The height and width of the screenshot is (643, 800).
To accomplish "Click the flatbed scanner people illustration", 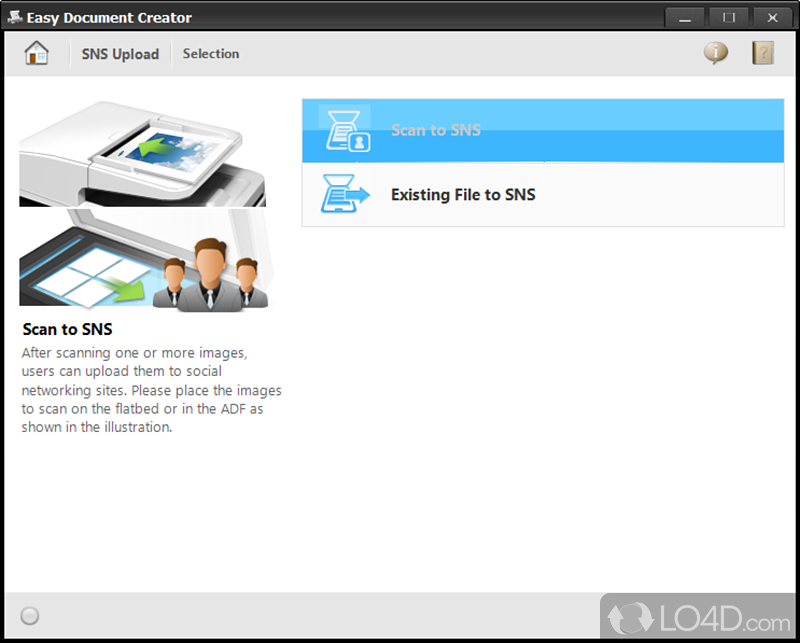I will 144,259.
